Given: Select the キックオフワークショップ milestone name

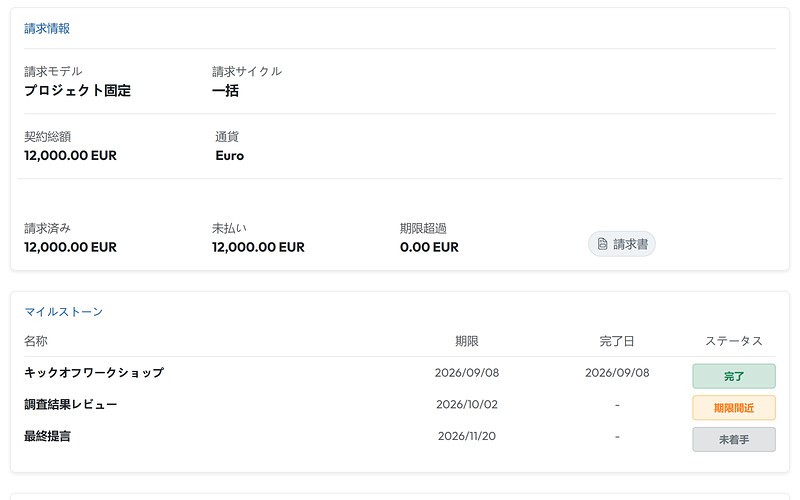Looking at the screenshot, I should point(94,372).
